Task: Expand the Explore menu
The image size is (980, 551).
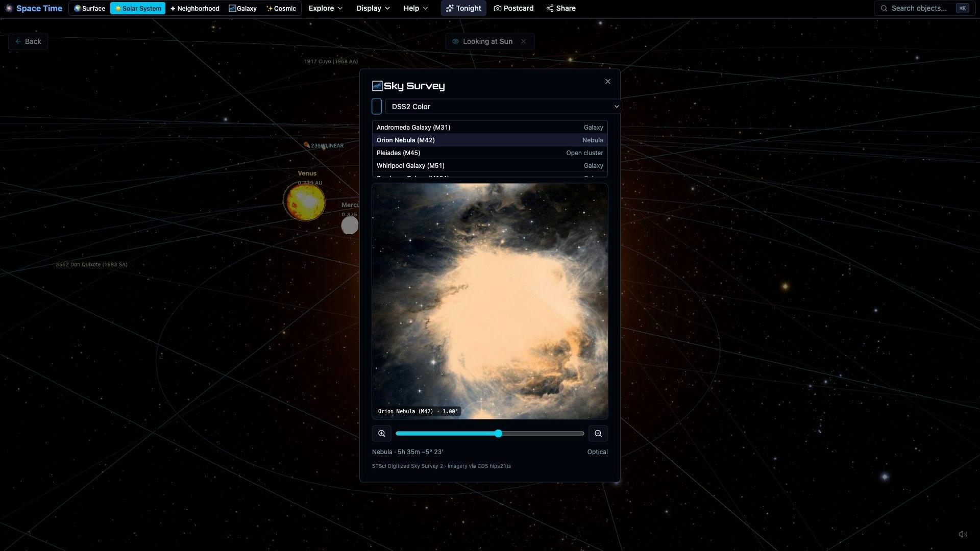Action: tap(326, 8)
